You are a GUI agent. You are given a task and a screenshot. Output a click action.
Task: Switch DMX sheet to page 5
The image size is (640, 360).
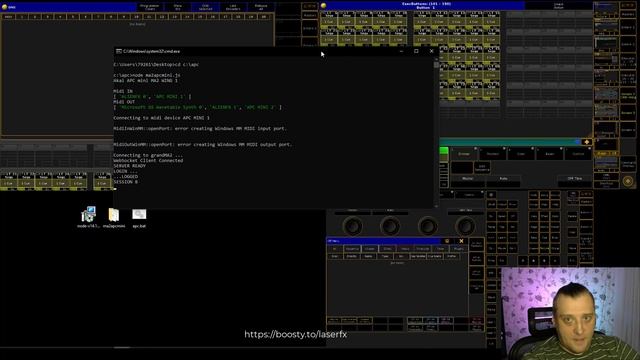click(x=73, y=17)
